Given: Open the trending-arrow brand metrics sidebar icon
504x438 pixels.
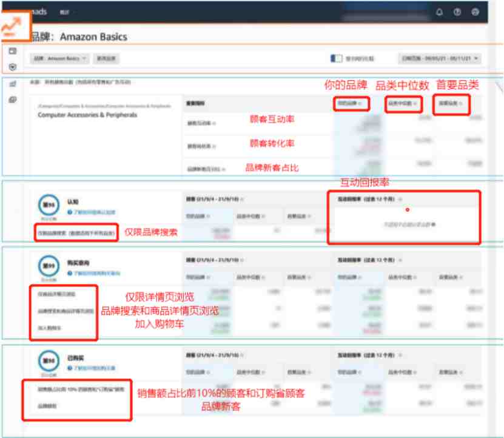Looking at the screenshot, I should point(12,26).
